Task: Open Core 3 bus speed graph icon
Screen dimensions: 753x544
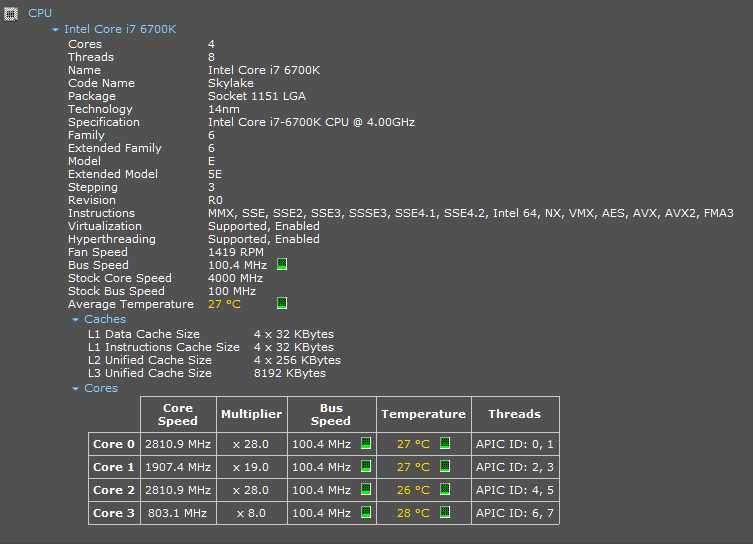Action: click(366, 512)
